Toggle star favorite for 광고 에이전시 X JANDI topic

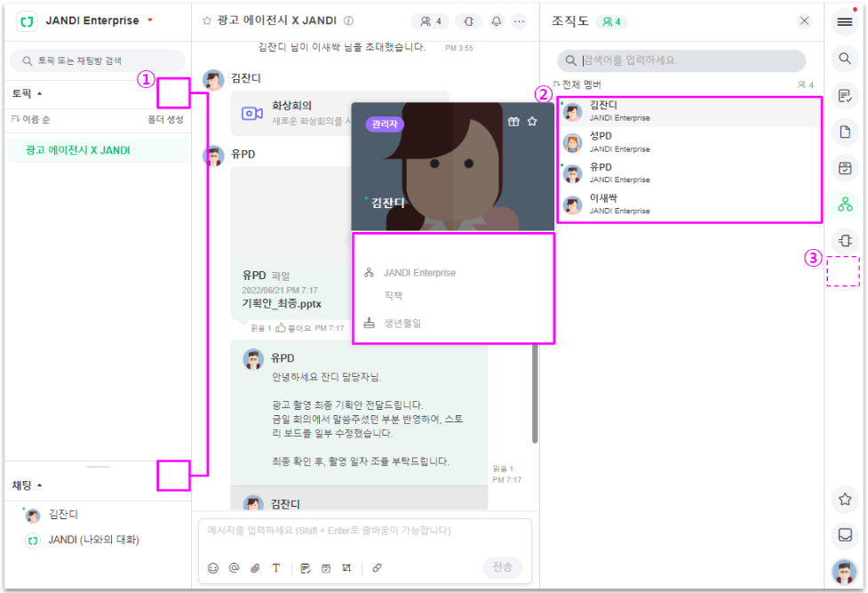tap(207, 20)
